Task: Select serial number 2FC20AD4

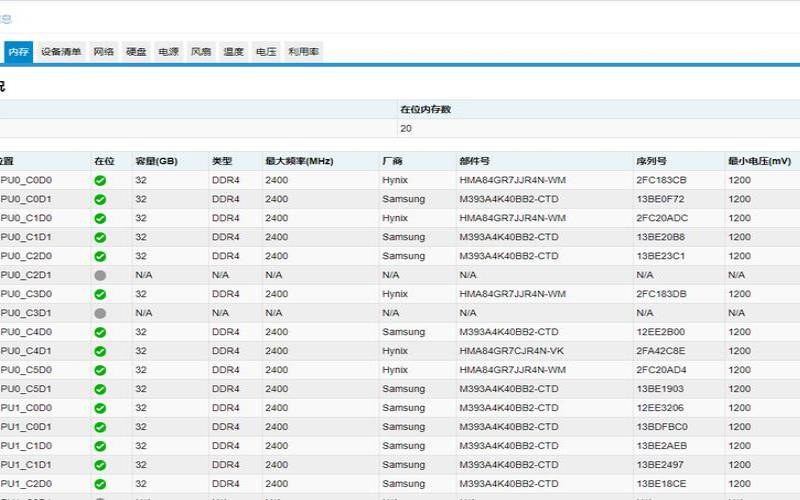Action: 661,370
